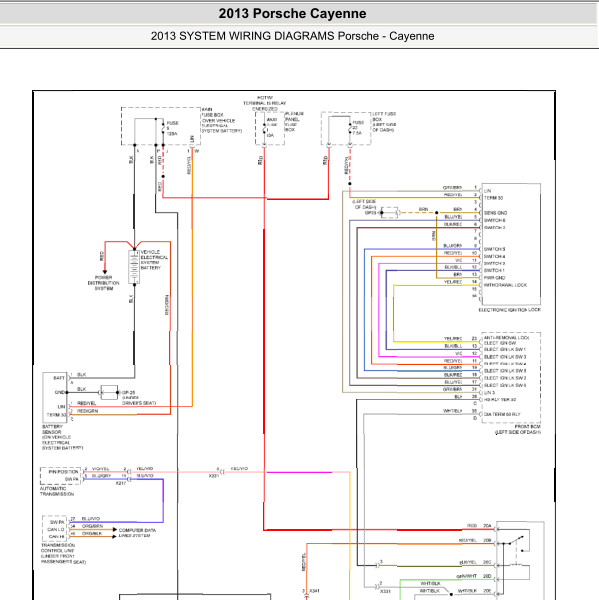This screenshot has width=599, height=600.
Task: Click the vehicle battery symbol
Action: (x=134, y=267)
